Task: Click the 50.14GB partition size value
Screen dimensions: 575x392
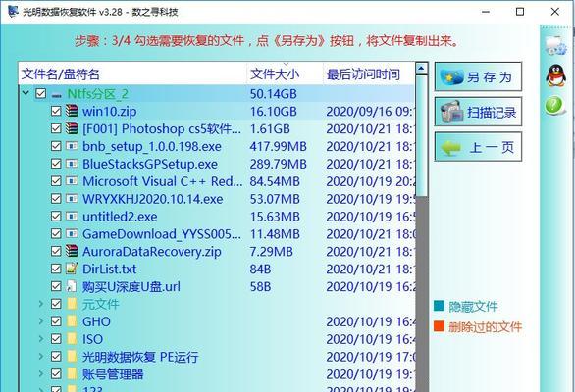Action: [x=273, y=94]
